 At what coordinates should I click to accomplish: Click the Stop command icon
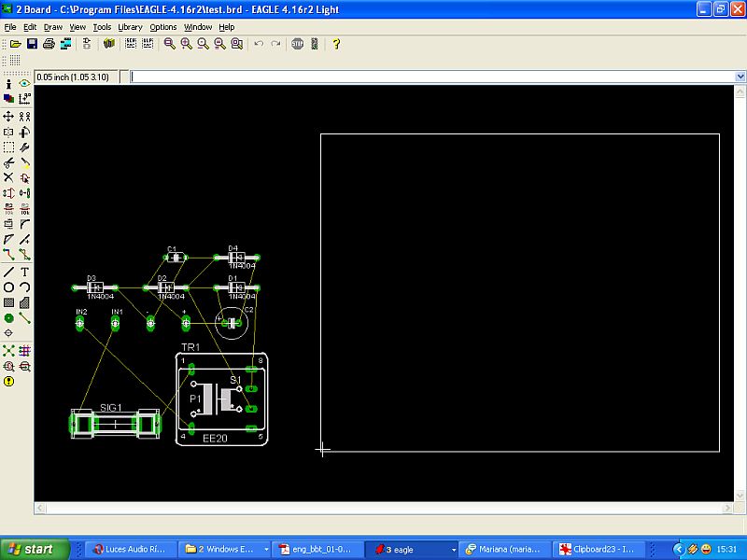tap(297, 44)
